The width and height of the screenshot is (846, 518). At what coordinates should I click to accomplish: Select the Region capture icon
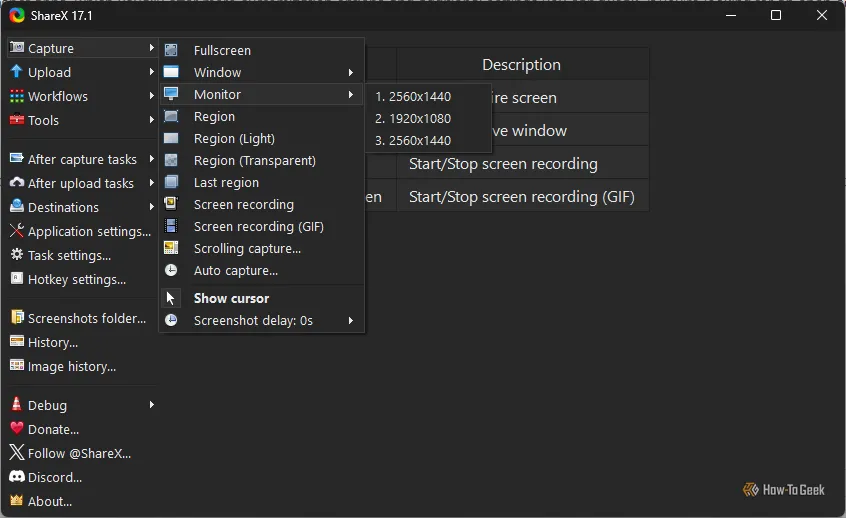171,116
